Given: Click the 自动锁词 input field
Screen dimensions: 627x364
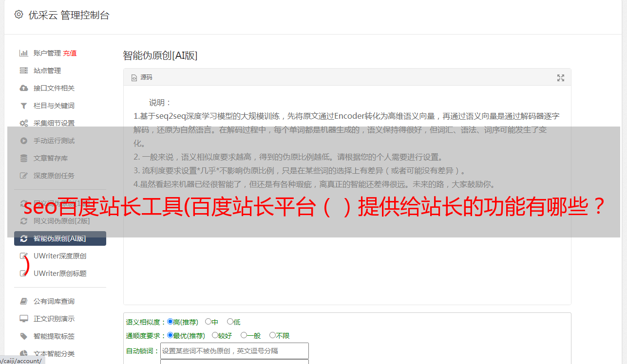Looking at the screenshot, I should [234, 351].
